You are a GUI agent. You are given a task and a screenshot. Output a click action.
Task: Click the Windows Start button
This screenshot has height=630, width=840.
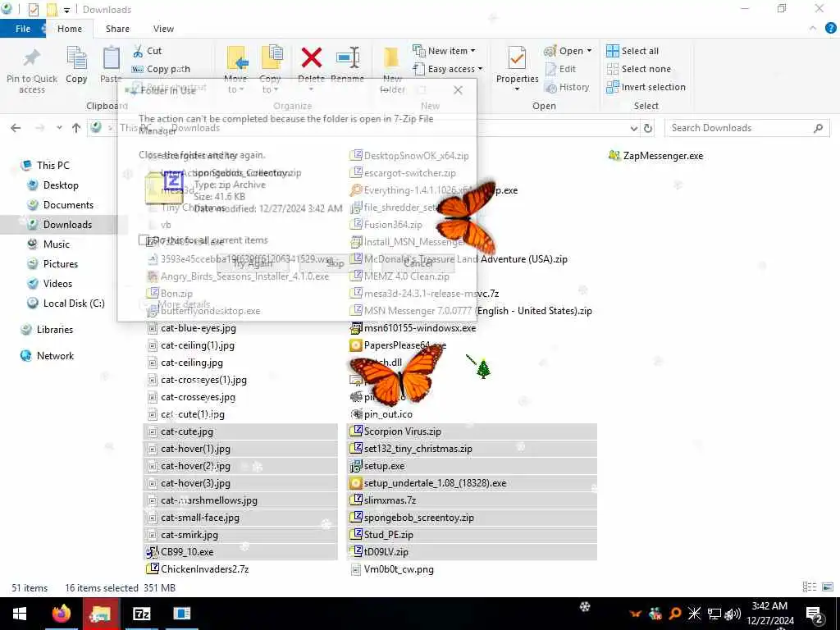tap(20, 614)
